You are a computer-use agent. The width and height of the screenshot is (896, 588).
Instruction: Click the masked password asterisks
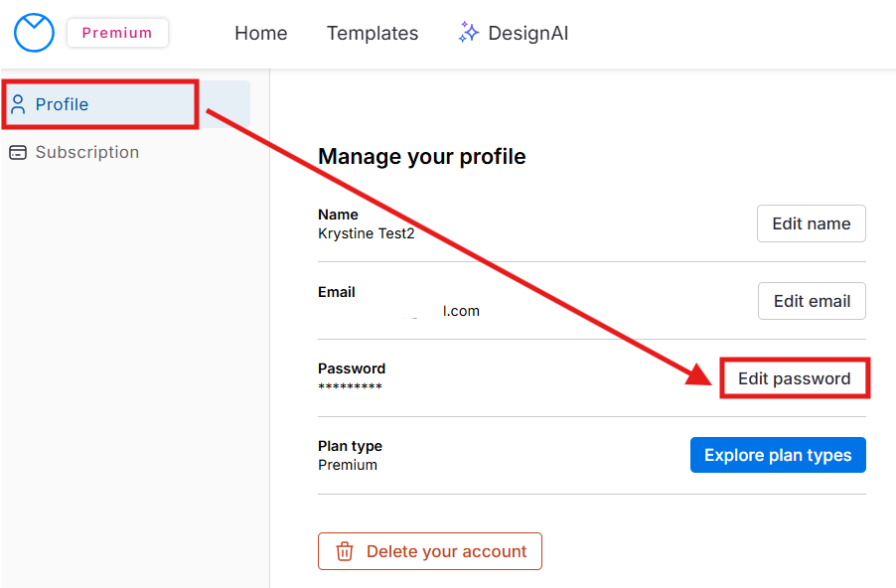tap(350, 387)
